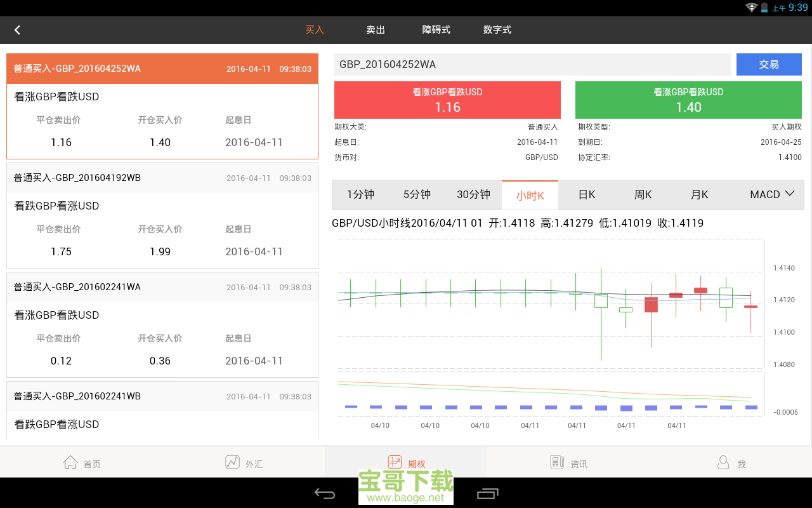Focus the GBP_201604252WA code field
The height and width of the screenshot is (508, 812).
point(533,64)
